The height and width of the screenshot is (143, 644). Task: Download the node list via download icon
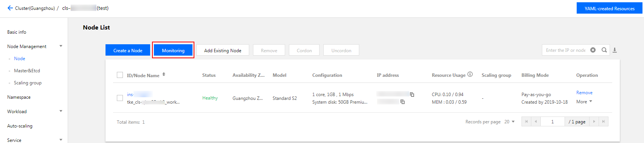(615, 50)
